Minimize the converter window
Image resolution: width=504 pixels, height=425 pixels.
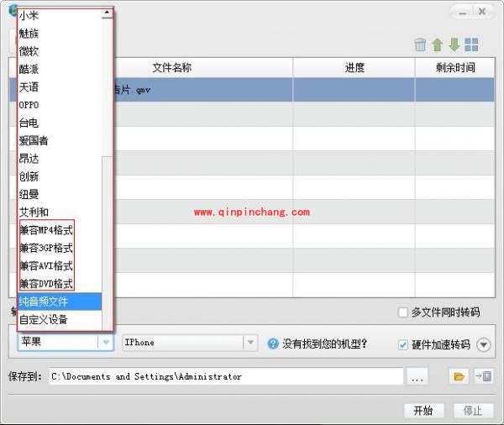tap(462, 13)
